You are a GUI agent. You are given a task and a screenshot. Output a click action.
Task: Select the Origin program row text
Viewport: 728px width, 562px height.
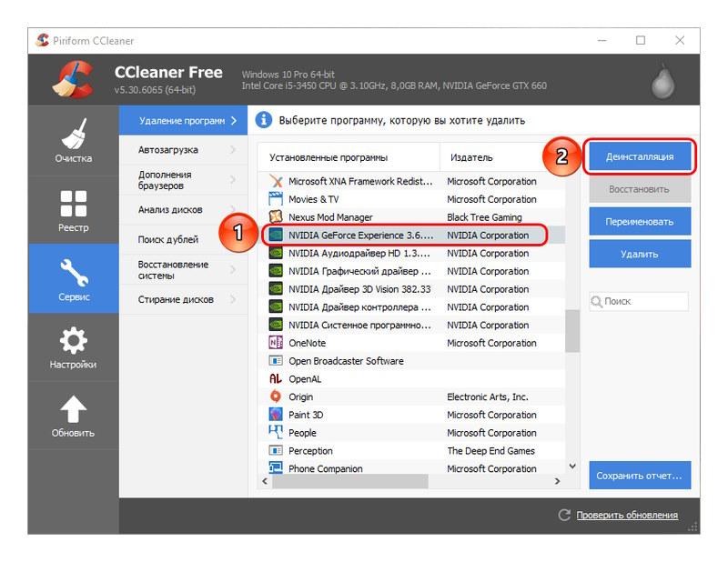(301, 396)
